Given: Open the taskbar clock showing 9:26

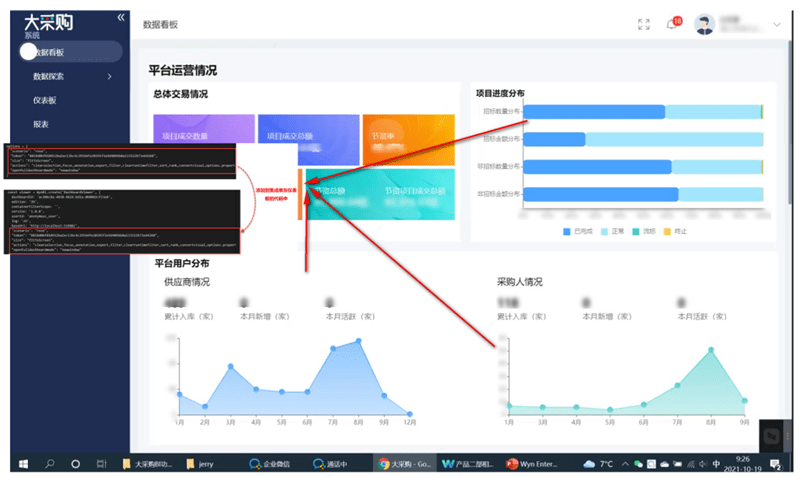Looking at the screenshot, I should click(742, 464).
